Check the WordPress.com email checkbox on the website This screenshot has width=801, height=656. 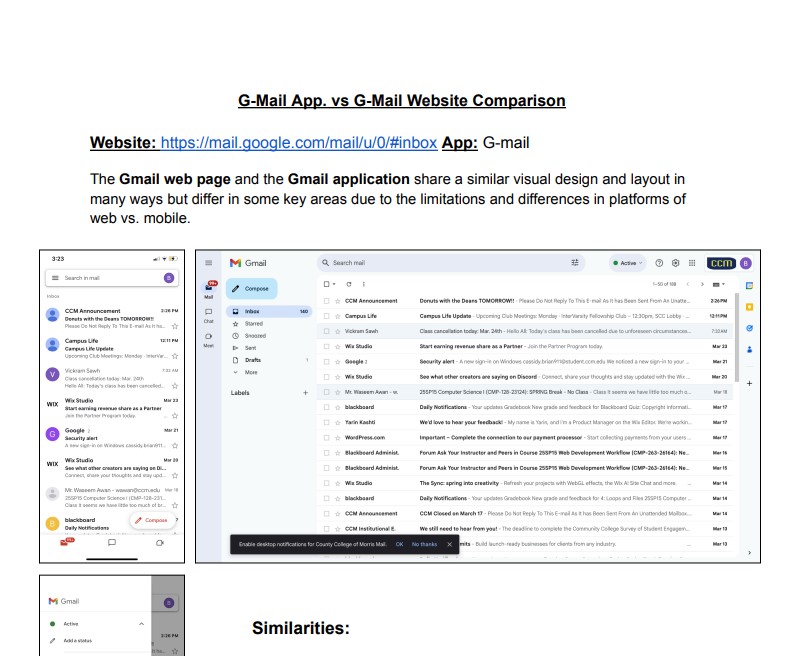click(326, 438)
